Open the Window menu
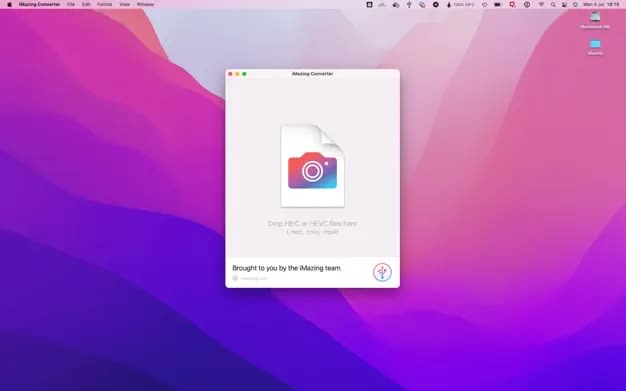Image resolution: width=626 pixels, height=391 pixels. tap(145, 4)
